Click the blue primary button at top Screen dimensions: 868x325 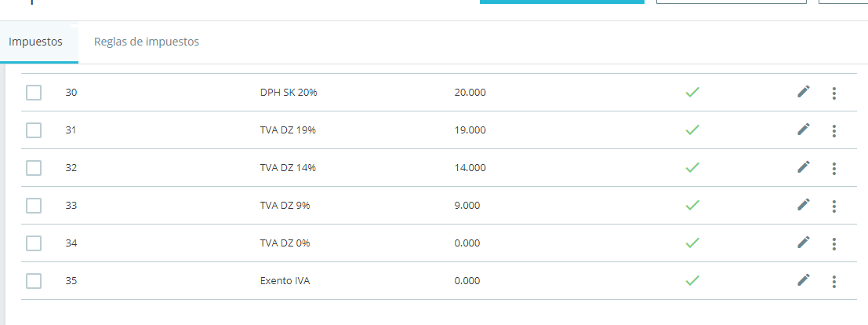click(x=562, y=2)
